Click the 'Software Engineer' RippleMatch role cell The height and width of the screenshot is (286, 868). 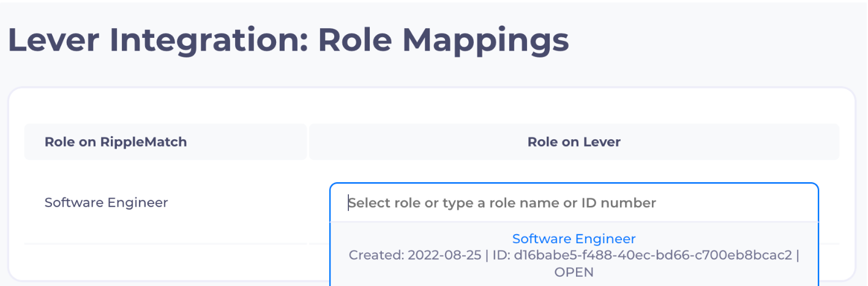tap(106, 202)
